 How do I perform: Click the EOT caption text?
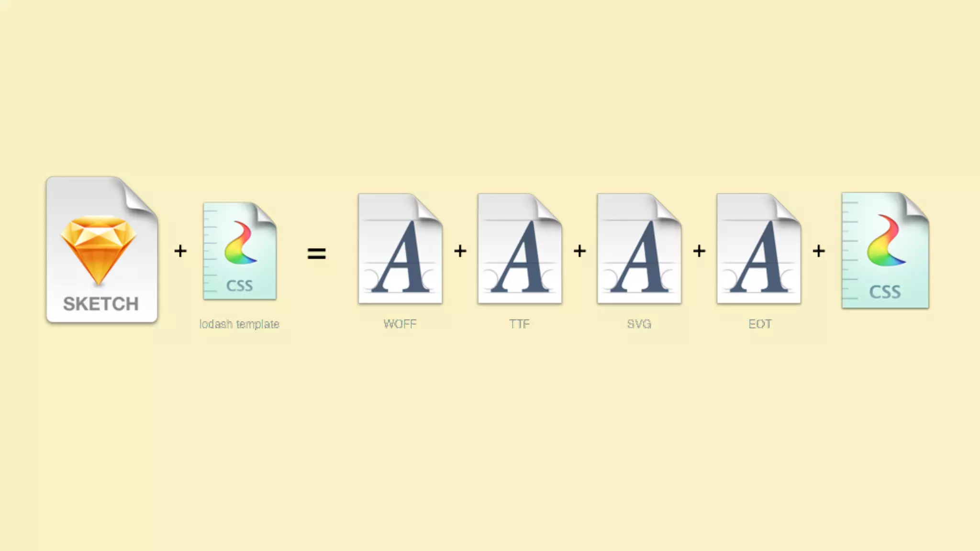pyautogui.click(x=760, y=324)
